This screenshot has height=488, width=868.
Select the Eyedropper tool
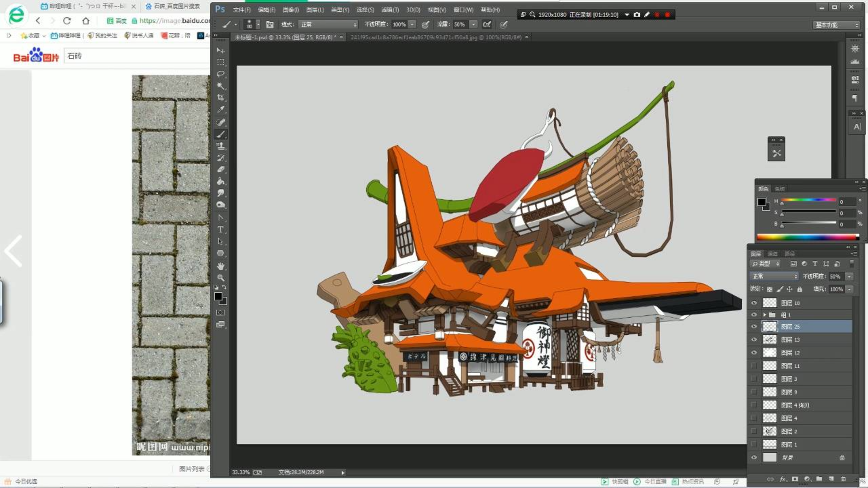[221, 109]
